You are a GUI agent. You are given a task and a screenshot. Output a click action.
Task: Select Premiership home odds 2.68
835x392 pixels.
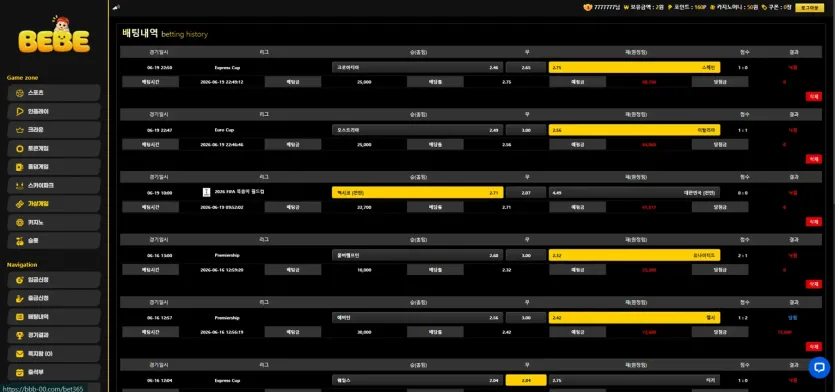click(x=417, y=256)
